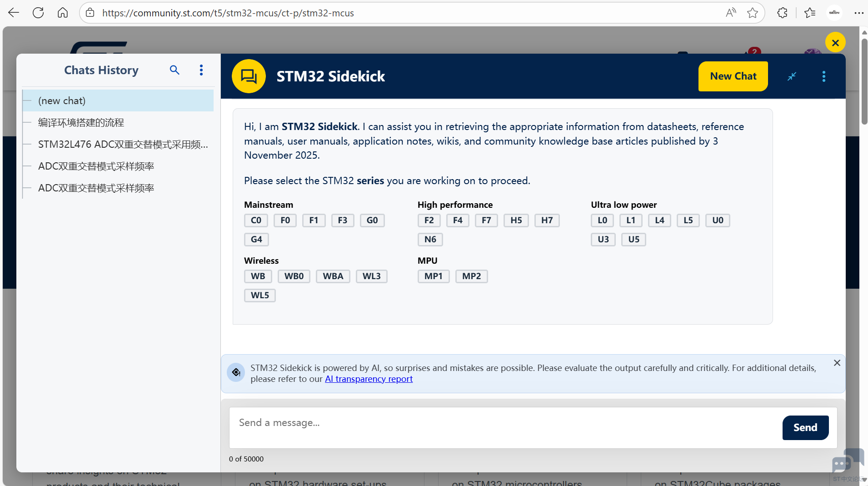Select the C0 series
The image size is (868, 486).
click(256, 220)
